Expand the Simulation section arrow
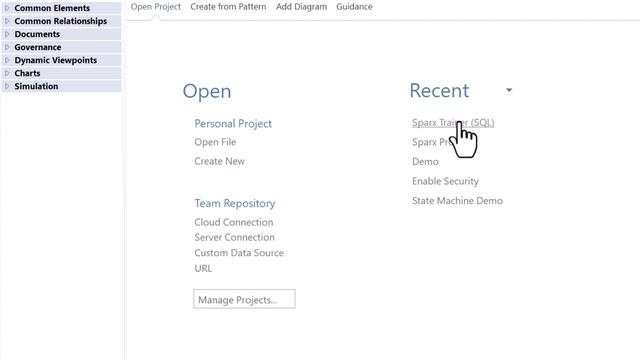This screenshot has height=360, width=640. (7, 86)
